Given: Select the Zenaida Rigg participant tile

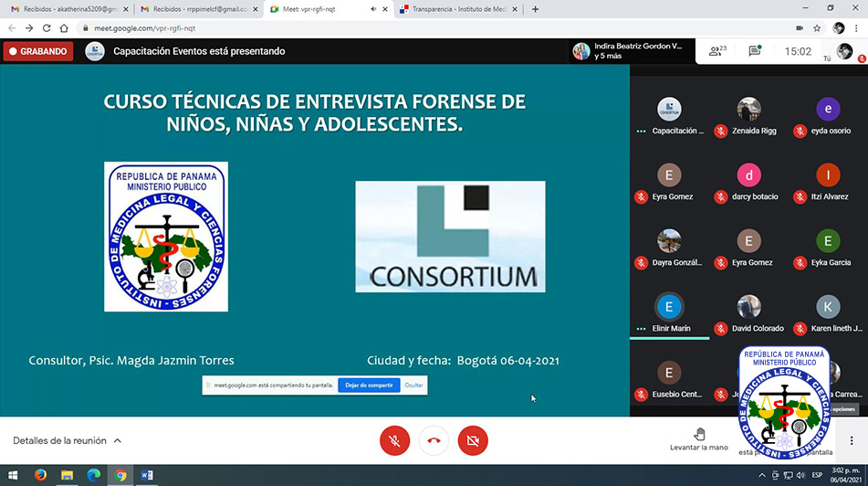Looking at the screenshot, I should point(748,116).
